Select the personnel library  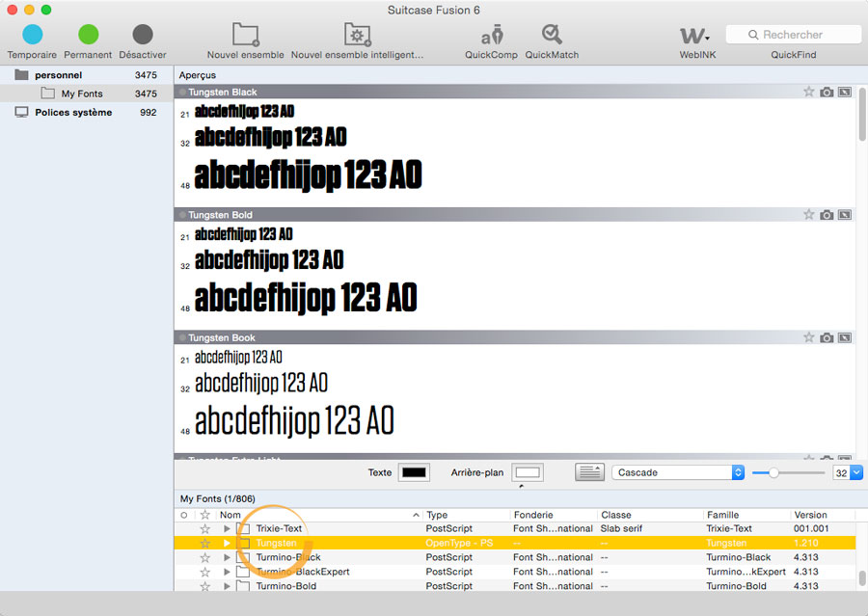tap(87, 75)
